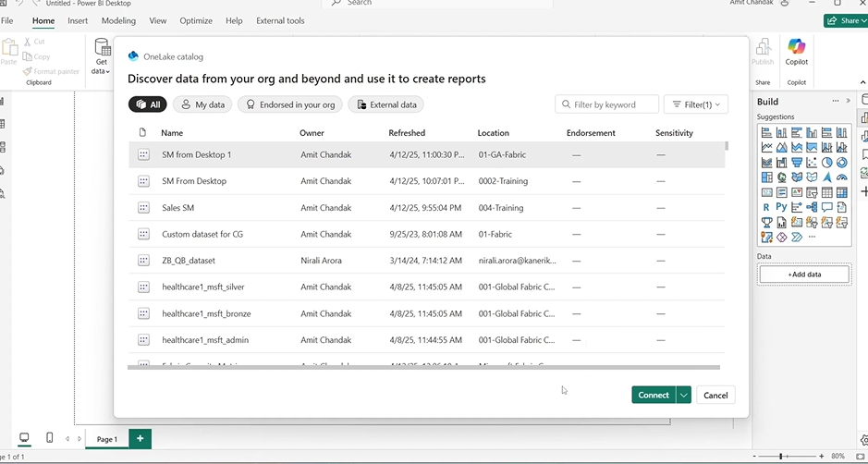Adjust the zoom slider in status bar
868x464 pixels.
tap(781, 457)
